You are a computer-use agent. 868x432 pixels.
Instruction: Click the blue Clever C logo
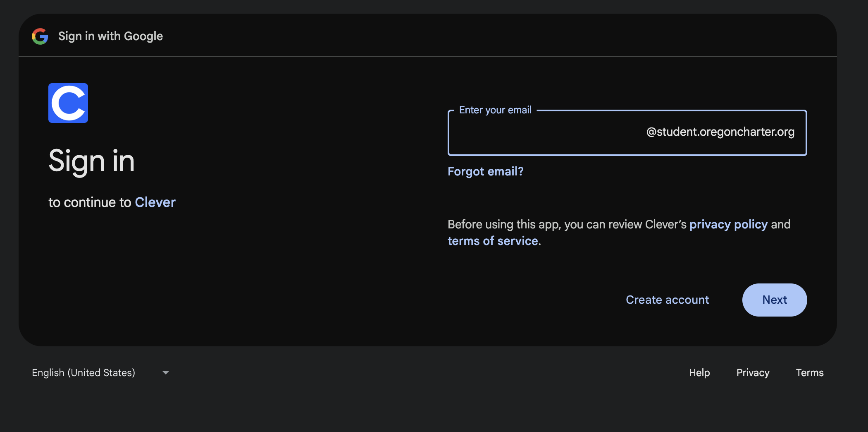click(68, 103)
